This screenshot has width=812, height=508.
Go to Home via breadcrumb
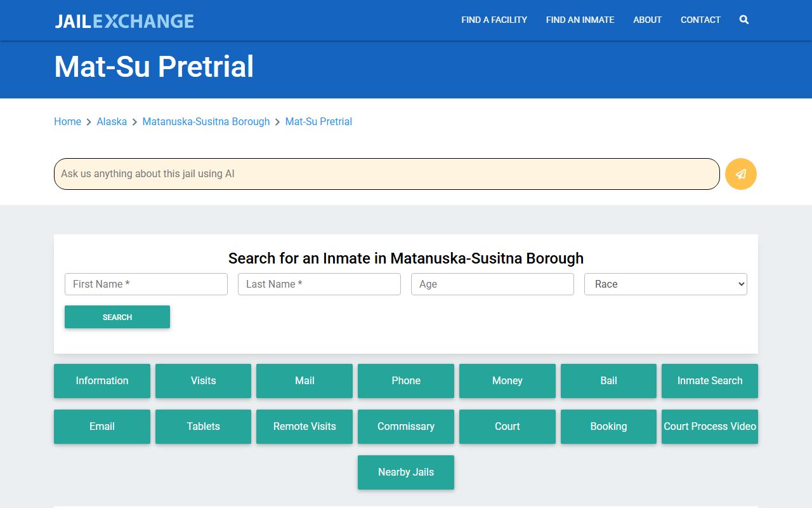pos(67,121)
